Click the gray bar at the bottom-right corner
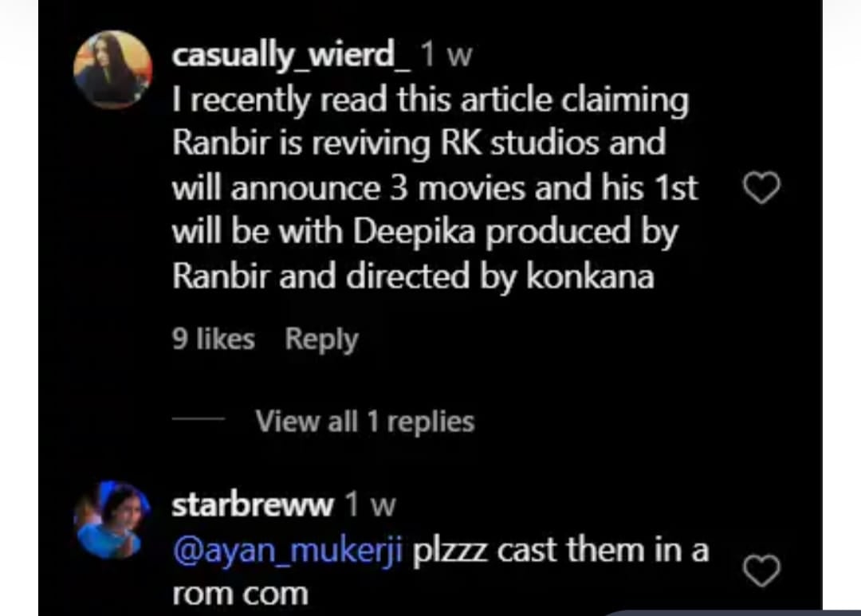 pos(731,612)
